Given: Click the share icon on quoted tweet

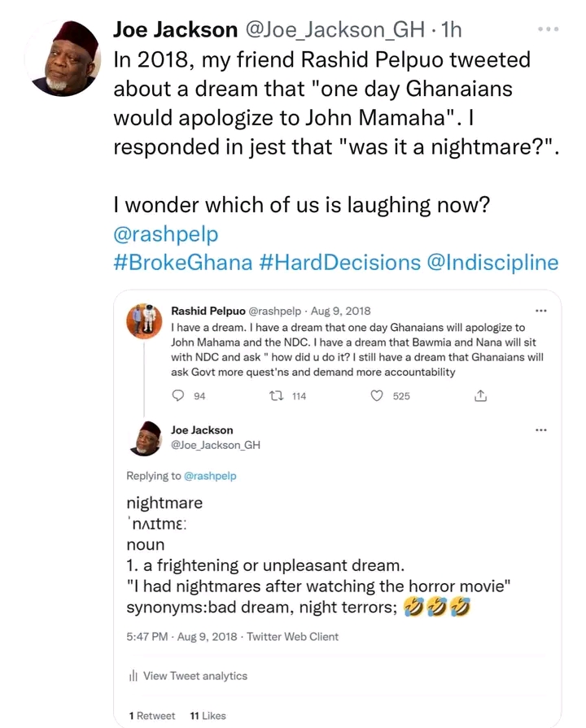Looking at the screenshot, I should 480,396.
